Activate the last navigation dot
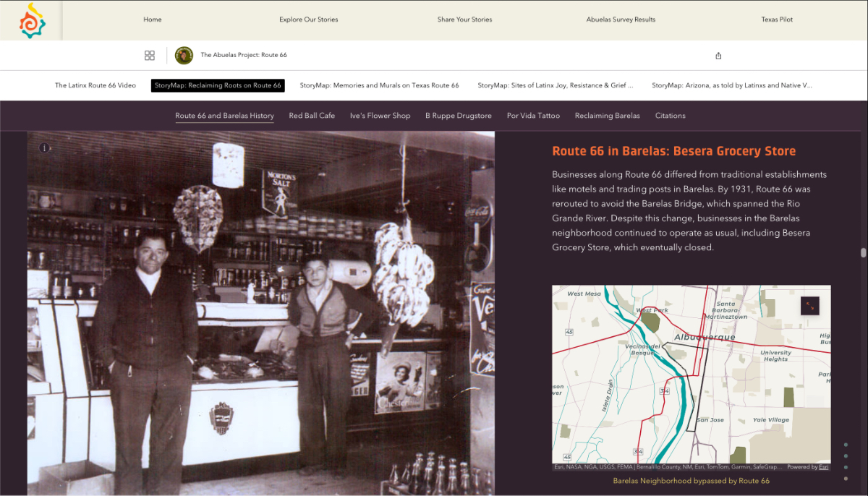 coord(845,478)
